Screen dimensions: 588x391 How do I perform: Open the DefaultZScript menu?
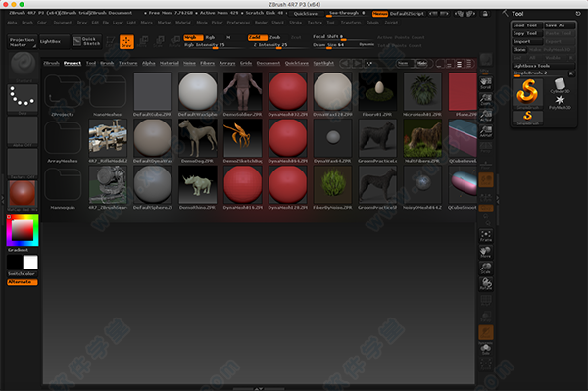(407, 14)
